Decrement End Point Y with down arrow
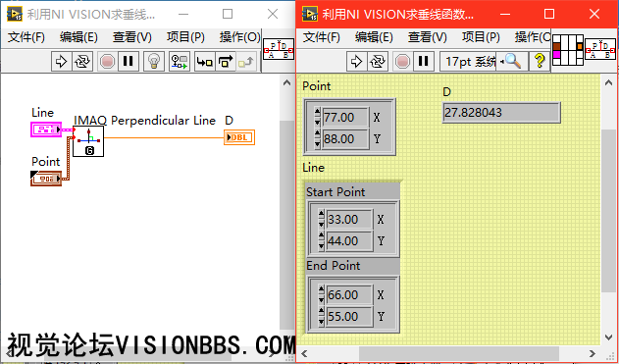 [322, 322]
